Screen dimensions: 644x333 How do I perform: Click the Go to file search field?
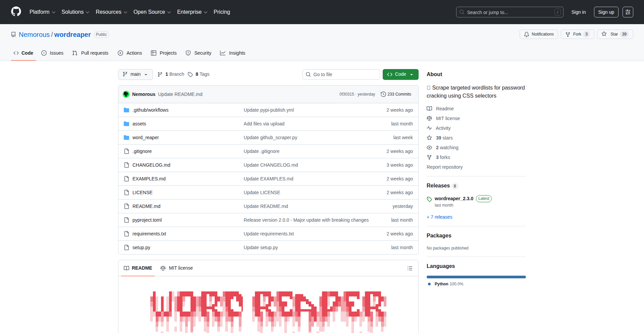tap(341, 74)
